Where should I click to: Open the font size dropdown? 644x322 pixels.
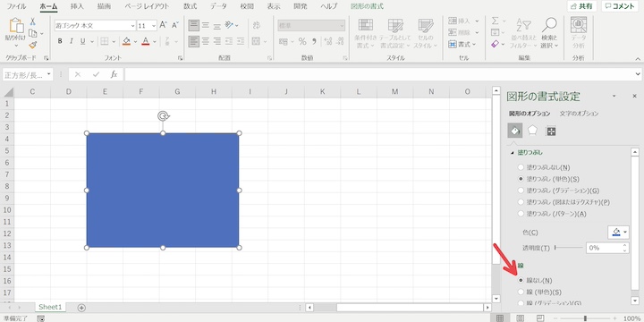[x=154, y=25]
